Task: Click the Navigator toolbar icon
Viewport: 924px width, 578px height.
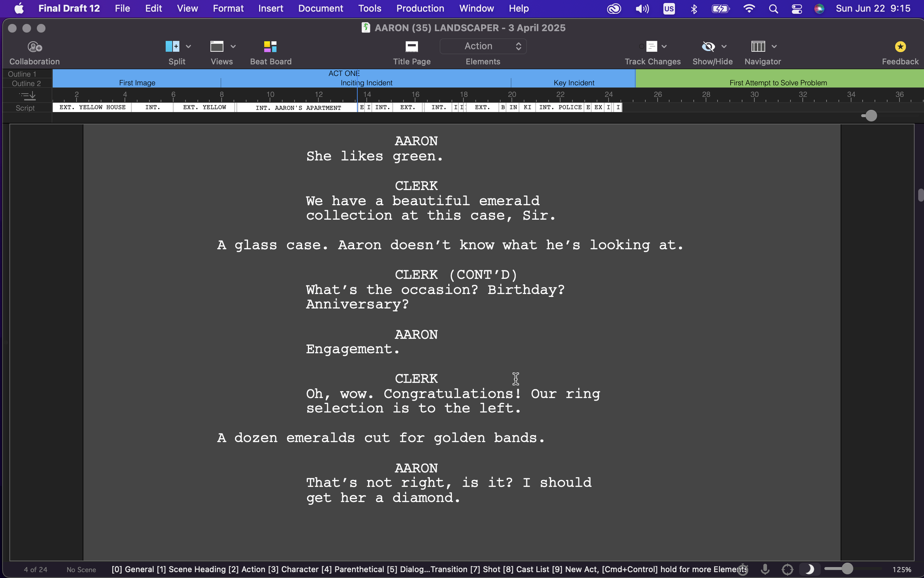Action: [x=758, y=47]
